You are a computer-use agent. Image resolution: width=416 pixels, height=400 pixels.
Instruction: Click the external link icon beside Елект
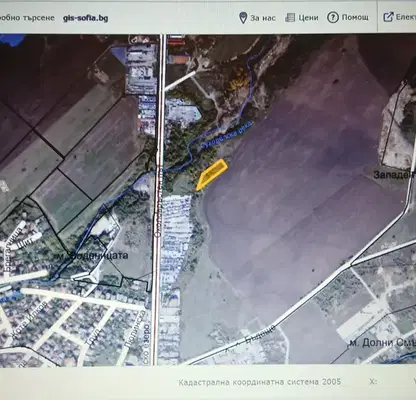[388, 17]
